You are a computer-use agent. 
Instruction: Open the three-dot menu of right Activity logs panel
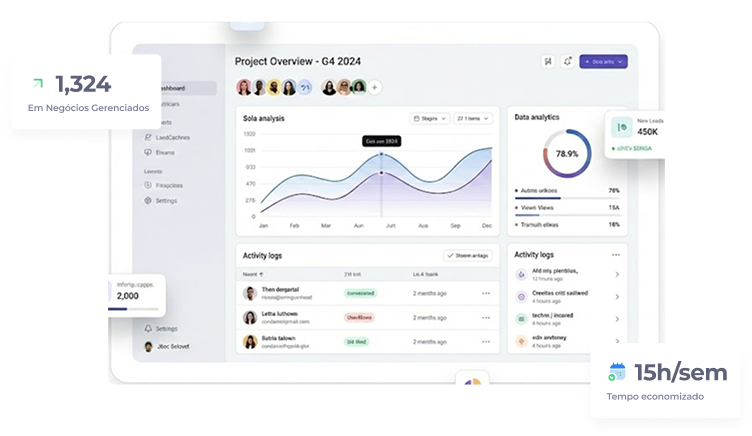[616, 255]
